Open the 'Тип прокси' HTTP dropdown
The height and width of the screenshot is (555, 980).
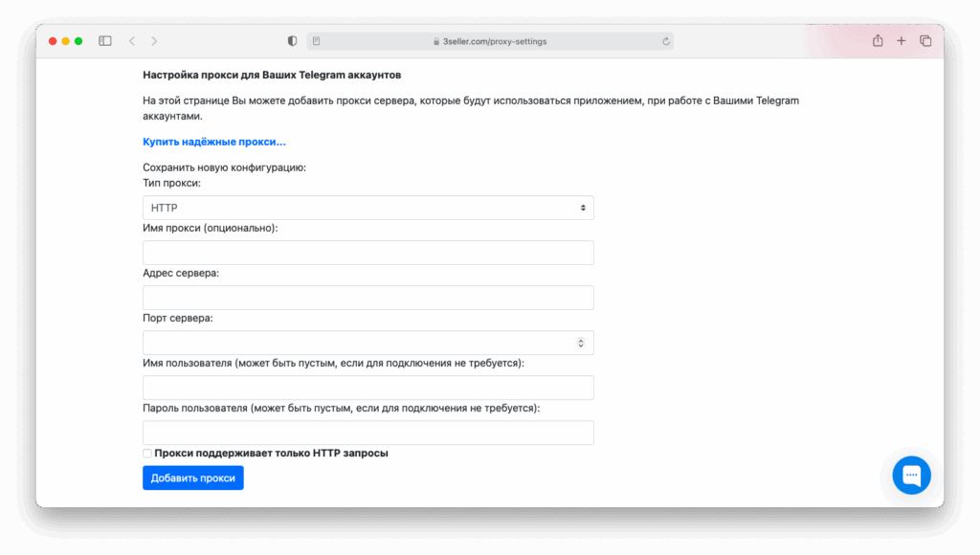367,208
